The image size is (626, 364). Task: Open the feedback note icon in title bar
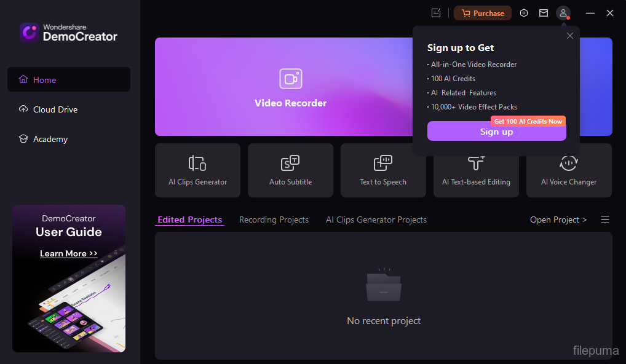pos(436,13)
